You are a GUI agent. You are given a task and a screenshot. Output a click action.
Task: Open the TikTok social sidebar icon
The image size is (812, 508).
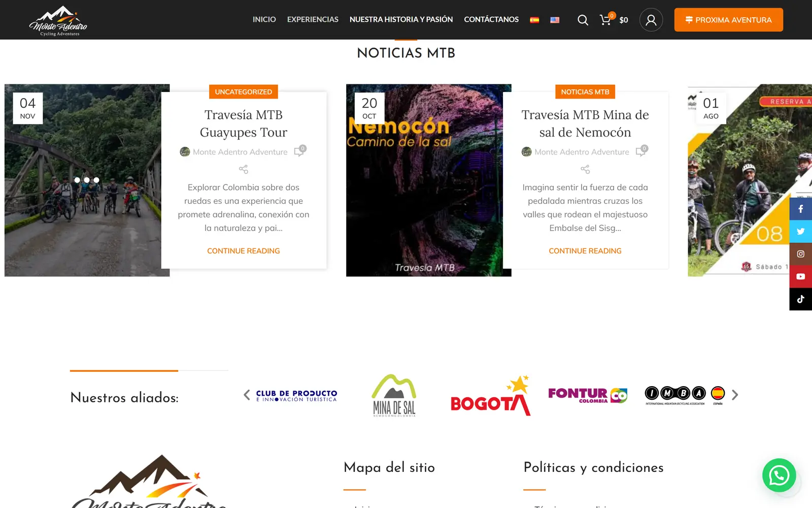coord(800,299)
